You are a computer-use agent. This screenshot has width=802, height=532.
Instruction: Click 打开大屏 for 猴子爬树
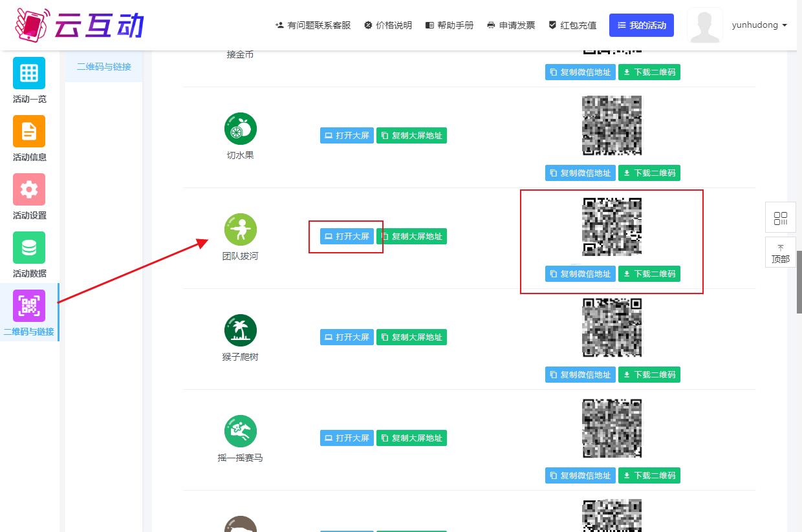tap(347, 337)
